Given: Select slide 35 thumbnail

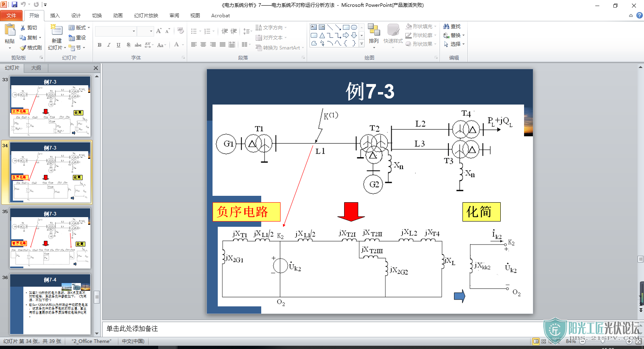Looking at the screenshot, I should (x=50, y=238).
